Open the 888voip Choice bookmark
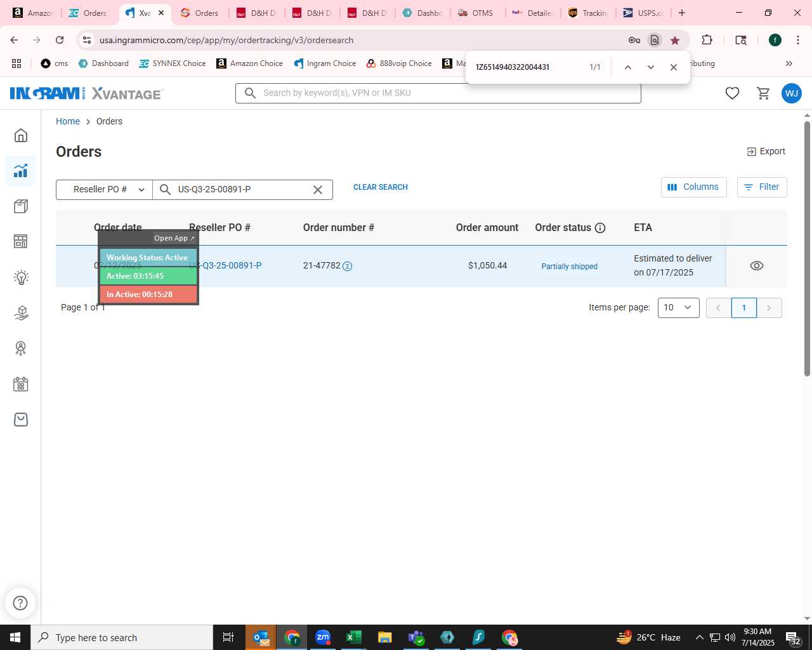Image resolution: width=812 pixels, height=650 pixels. (399, 63)
